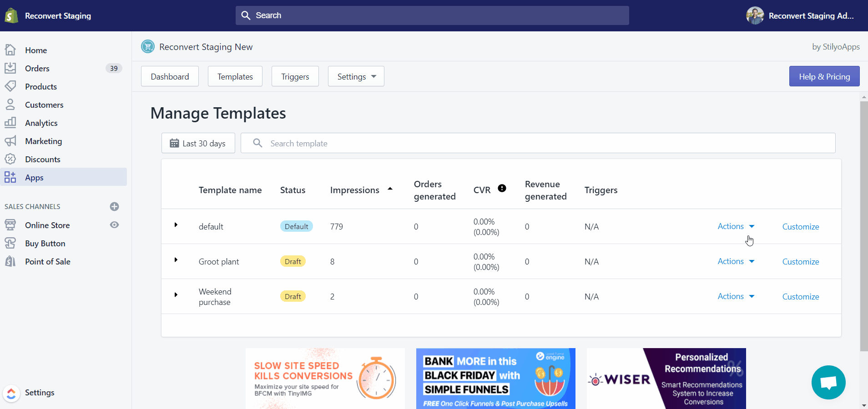This screenshot has width=868, height=409.
Task: Click the Default status badge
Action: point(296,226)
